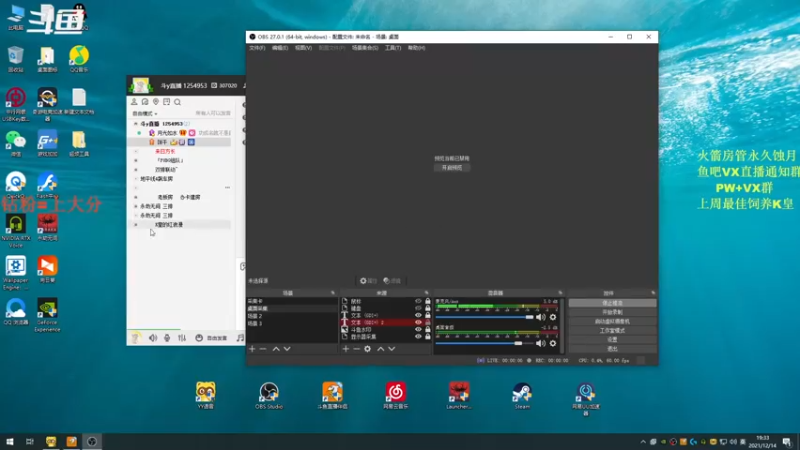
Task: Move source up with Sources up arrow
Action: (x=381, y=349)
